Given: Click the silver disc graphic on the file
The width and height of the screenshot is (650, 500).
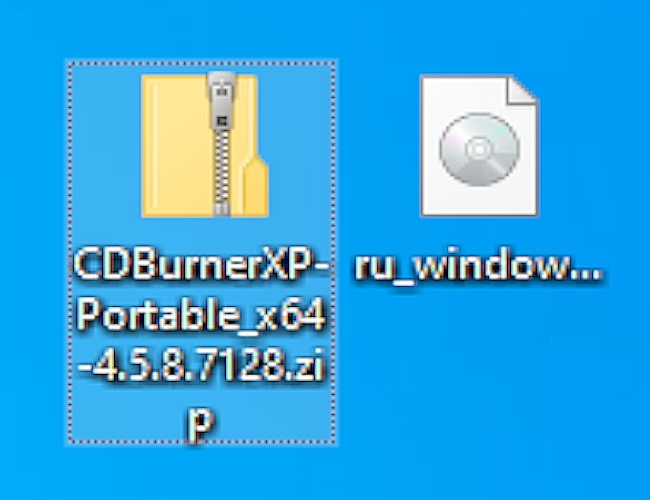Looking at the screenshot, I should click(x=479, y=149).
